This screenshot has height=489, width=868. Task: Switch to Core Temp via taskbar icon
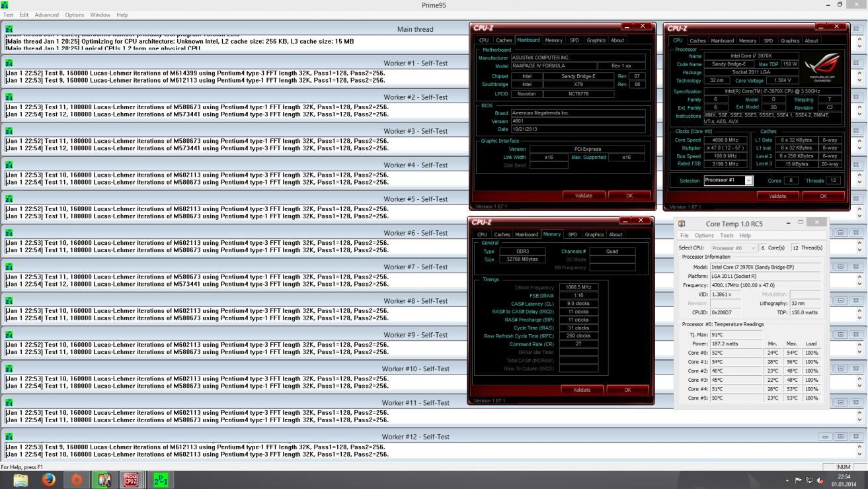(x=104, y=480)
